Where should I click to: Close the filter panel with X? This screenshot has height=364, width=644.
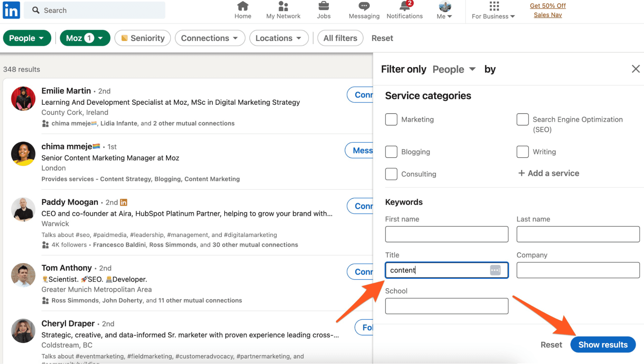[635, 69]
